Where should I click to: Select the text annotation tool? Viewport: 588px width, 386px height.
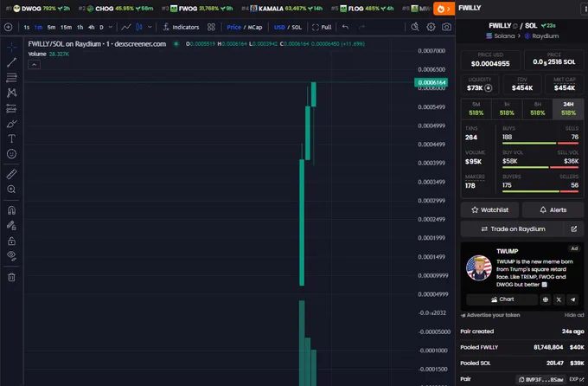(x=11, y=138)
